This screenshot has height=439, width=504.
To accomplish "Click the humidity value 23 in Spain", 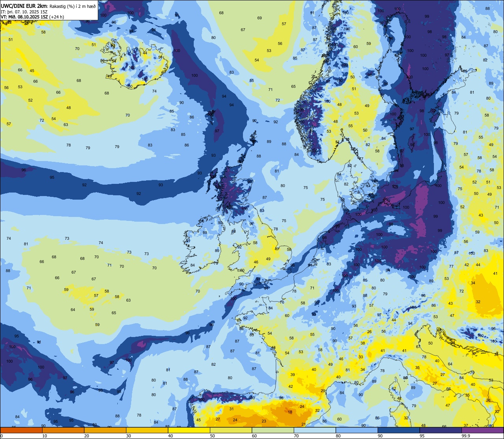I will click(x=264, y=421).
